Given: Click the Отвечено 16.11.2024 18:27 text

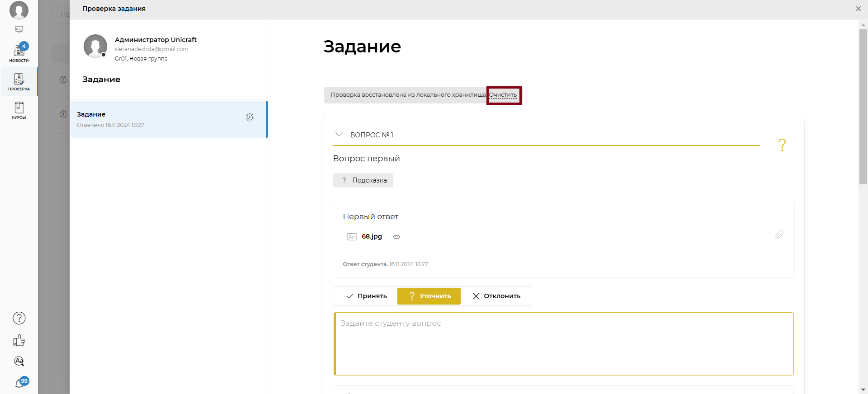Looking at the screenshot, I should pos(110,125).
